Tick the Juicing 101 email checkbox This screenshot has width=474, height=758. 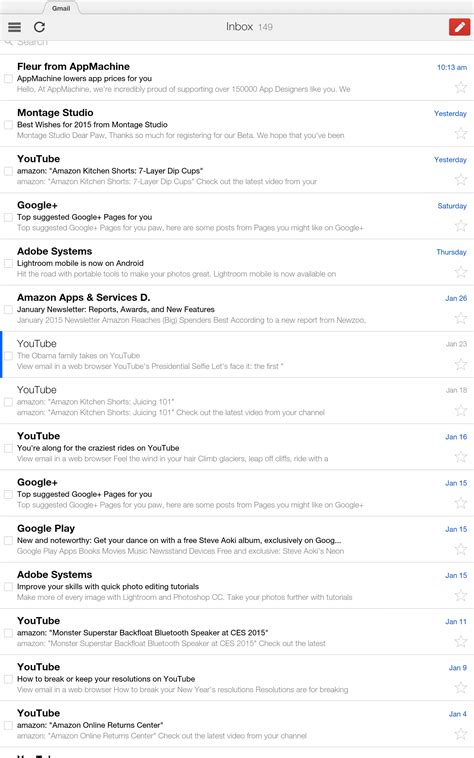click(8, 402)
